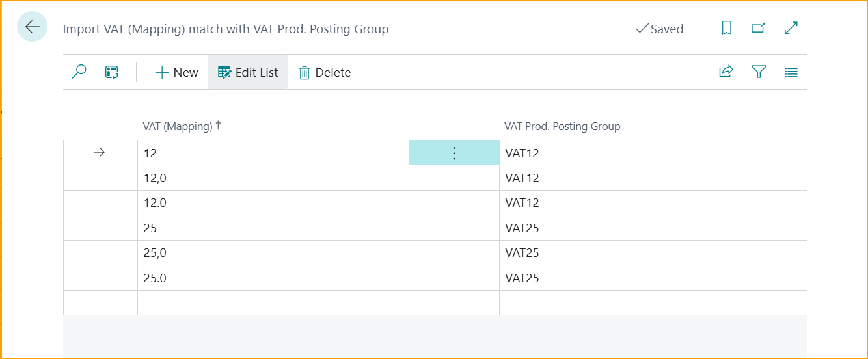This screenshot has width=868, height=359.
Task: Click the empty new-row mapping cell
Action: point(273,303)
